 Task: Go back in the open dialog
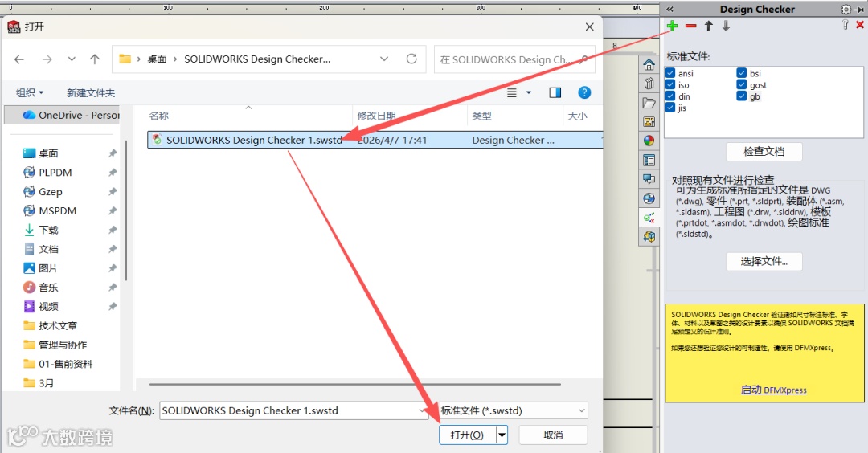point(19,59)
